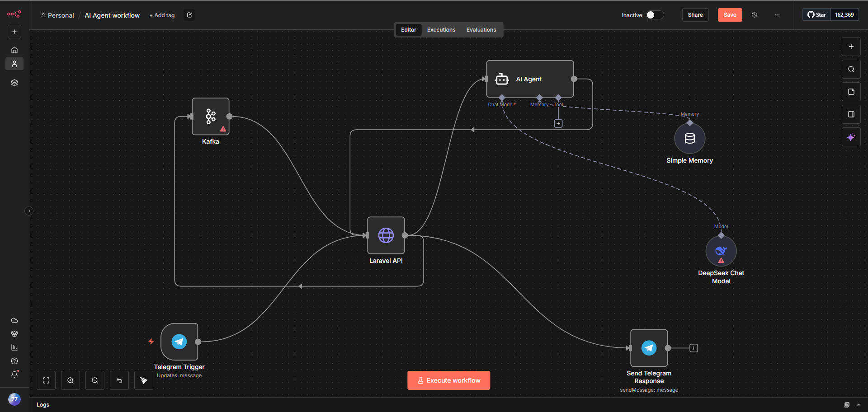Image resolution: width=868 pixels, height=412 pixels.
Task: Expand the Logs panel chevron
Action: 859,405
